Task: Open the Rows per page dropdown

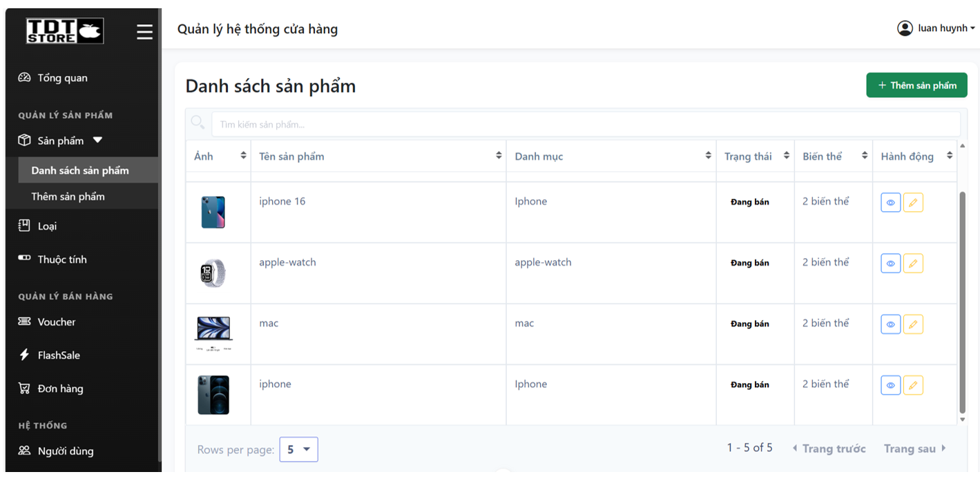Action: pos(298,450)
